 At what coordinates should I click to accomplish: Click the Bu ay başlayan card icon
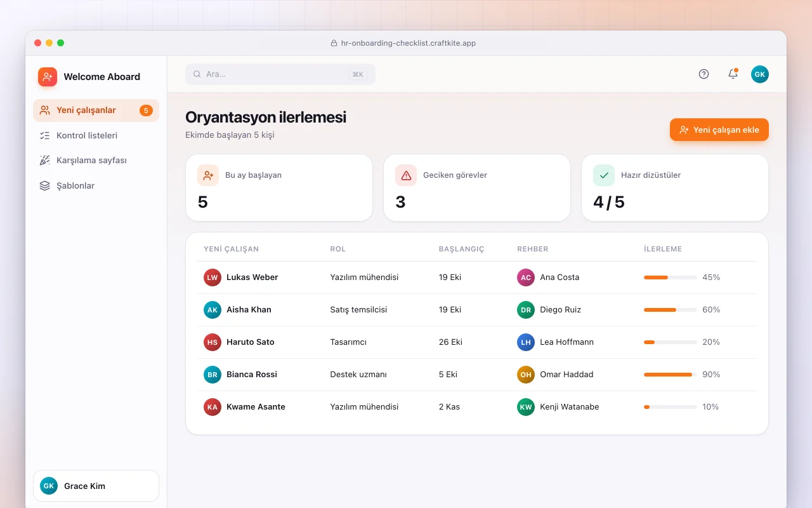coord(208,175)
